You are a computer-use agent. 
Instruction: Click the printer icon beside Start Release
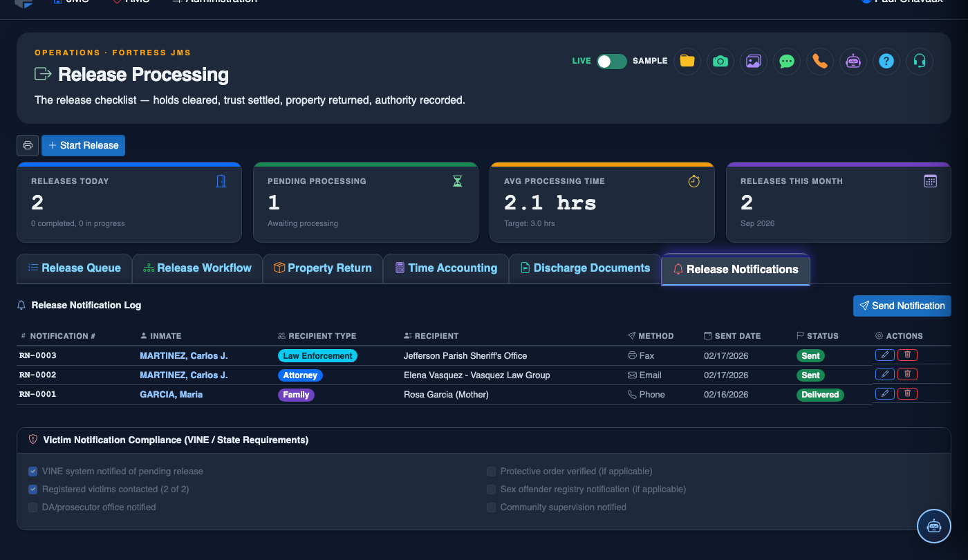(x=28, y=145)
